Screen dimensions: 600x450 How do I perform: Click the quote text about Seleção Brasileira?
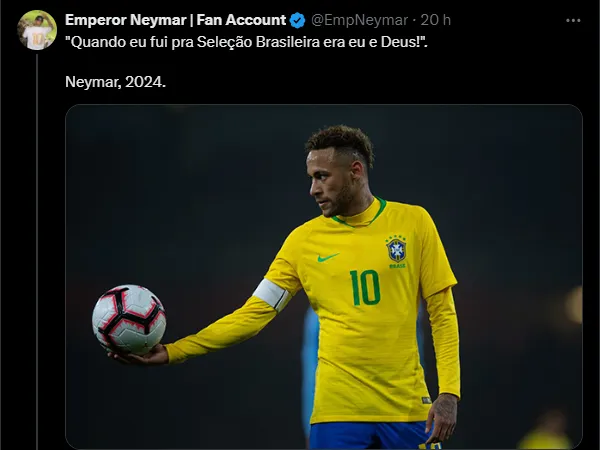click(x=246, y=42)
